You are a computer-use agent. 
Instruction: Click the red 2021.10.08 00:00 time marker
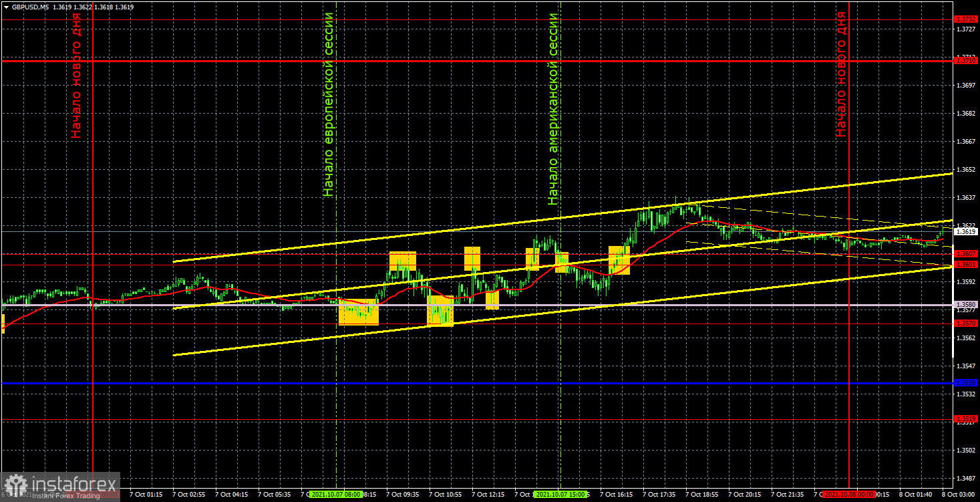click(850, 495)
